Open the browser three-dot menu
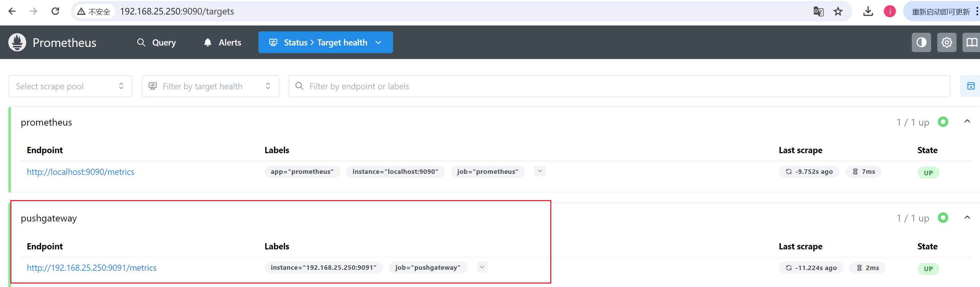Image resolution: width=980 pixels, height=287 pixels. (977, 11)
